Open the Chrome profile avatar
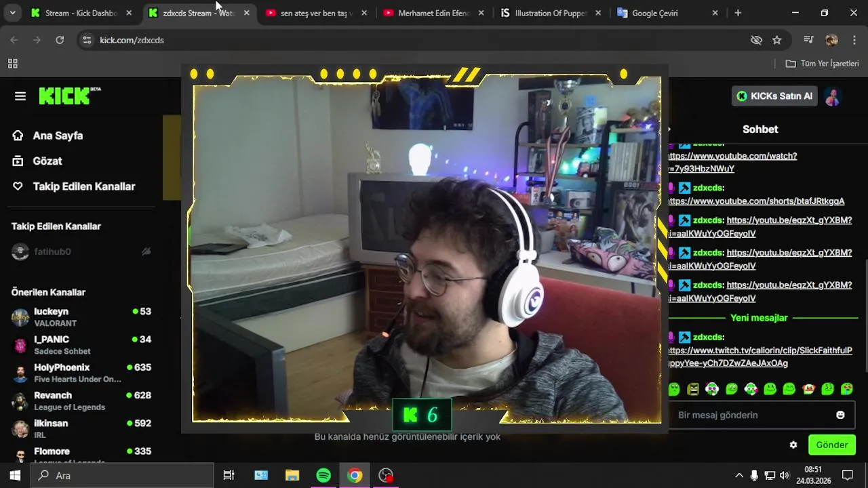The image size is (868, 488). pyautogui.click(x=831, y=40)
